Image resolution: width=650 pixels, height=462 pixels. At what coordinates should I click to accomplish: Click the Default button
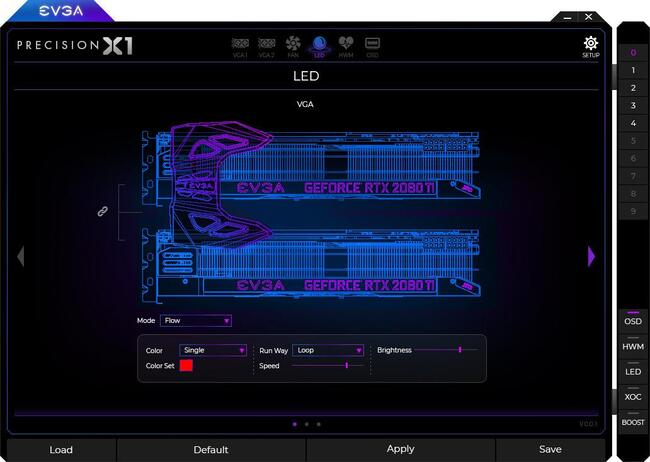pos(211,450)
